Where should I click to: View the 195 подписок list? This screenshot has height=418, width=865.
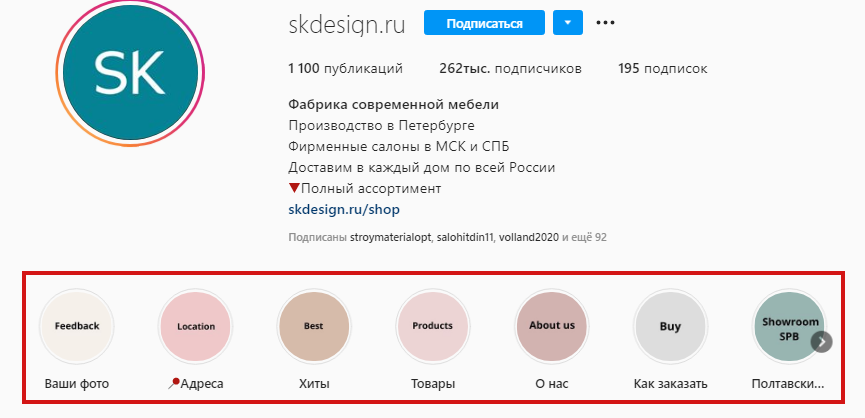pyautogui.click(x=663, y=69)
